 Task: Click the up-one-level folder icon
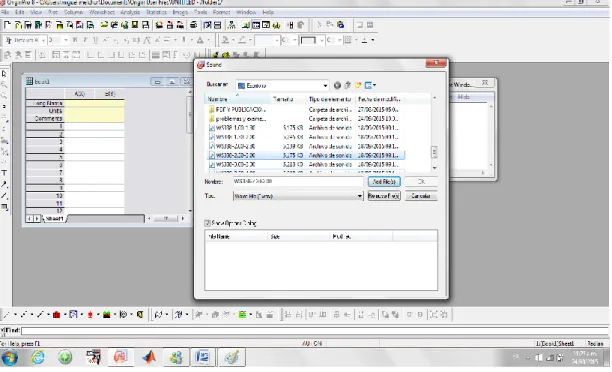tap(347, 85)
